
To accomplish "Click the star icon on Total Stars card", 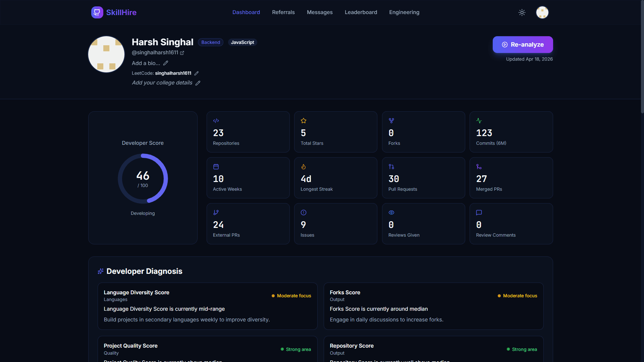I will (304, 121).
